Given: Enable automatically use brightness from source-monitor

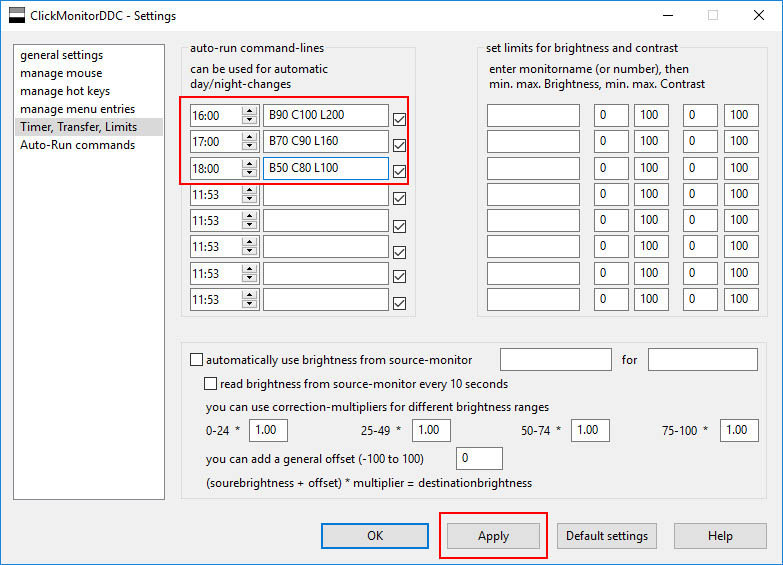Looking at the screenshot, I should tap(196, 360).
